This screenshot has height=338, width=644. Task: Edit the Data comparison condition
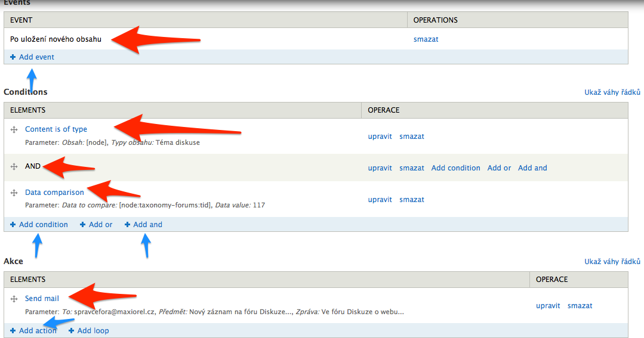[380, 200]
